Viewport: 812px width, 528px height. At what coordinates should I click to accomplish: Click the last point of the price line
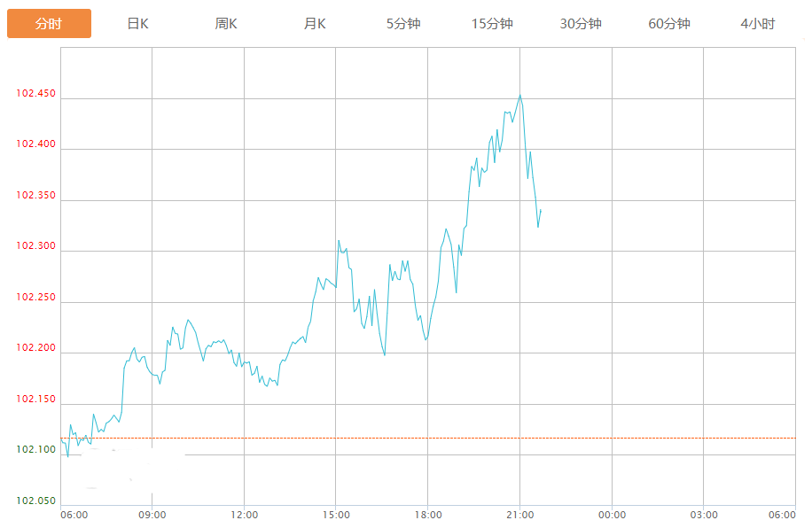(541, 210)
